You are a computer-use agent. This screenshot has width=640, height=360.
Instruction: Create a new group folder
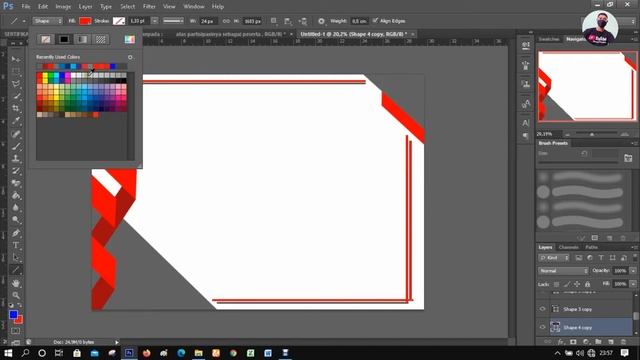pyautogui.click(x=598, y=342)
